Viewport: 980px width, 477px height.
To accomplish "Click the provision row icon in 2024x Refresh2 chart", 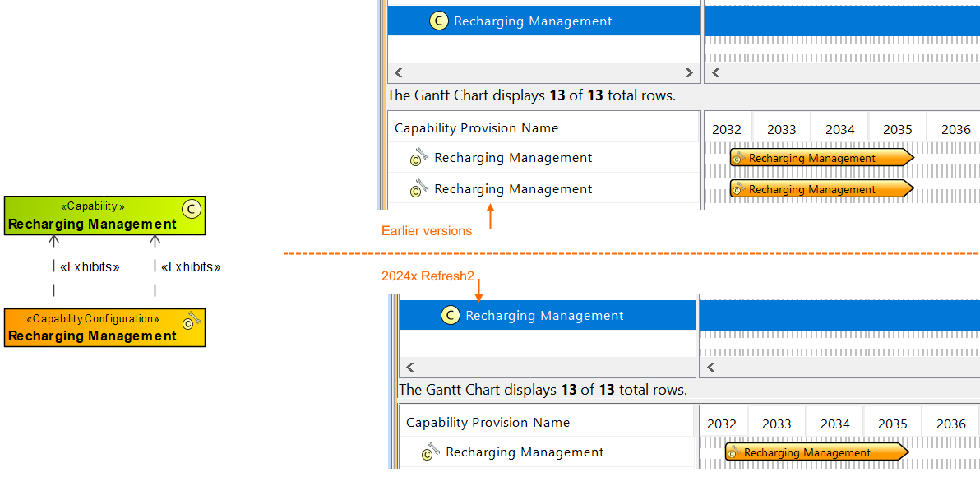I will pyautogui.click(x=431, y=452).
